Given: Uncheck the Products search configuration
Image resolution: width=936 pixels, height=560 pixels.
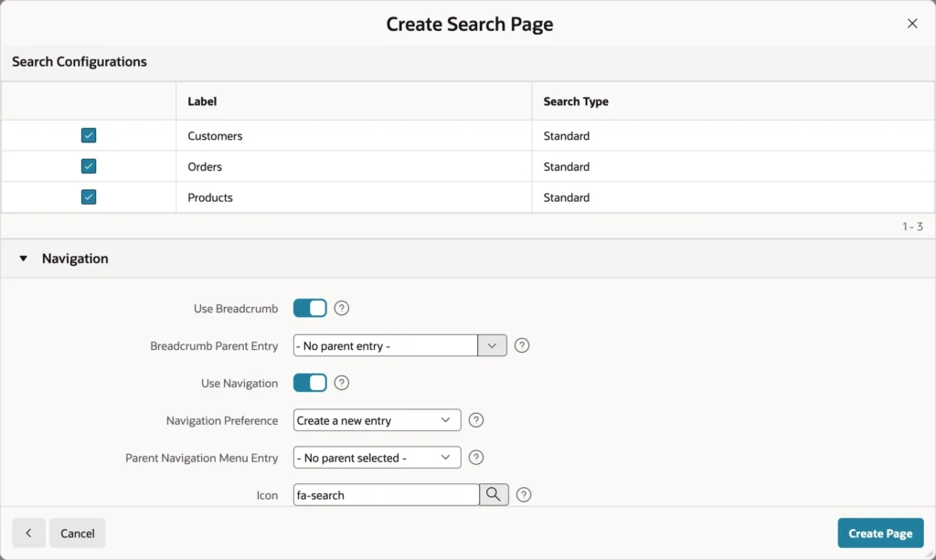Looking at the screenshot, I should [89, 196].
